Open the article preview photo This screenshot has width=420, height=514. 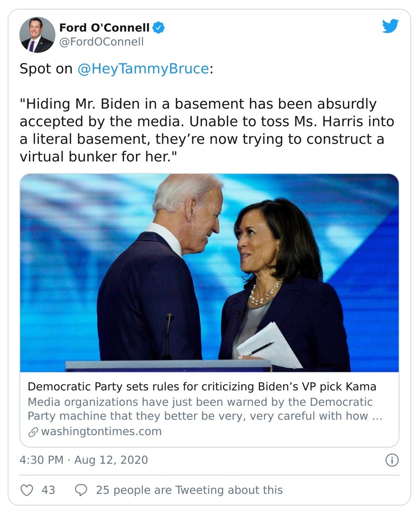click(x=209, y=272)
